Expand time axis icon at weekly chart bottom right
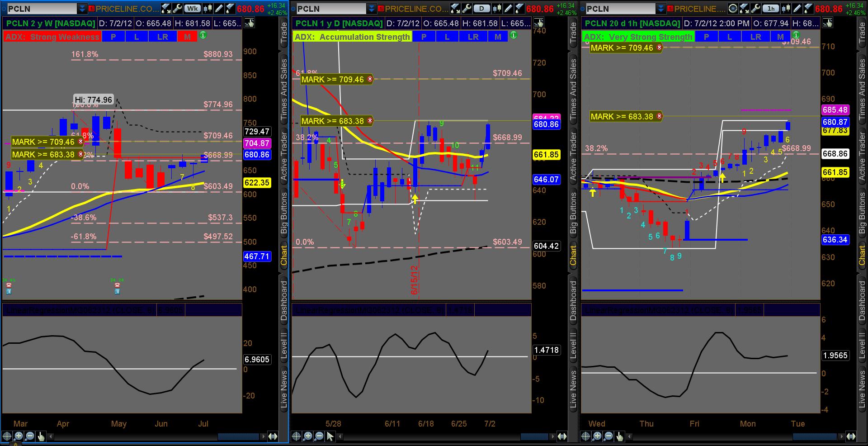The height and width of the screenshot is (446, 868). (273, 437)
